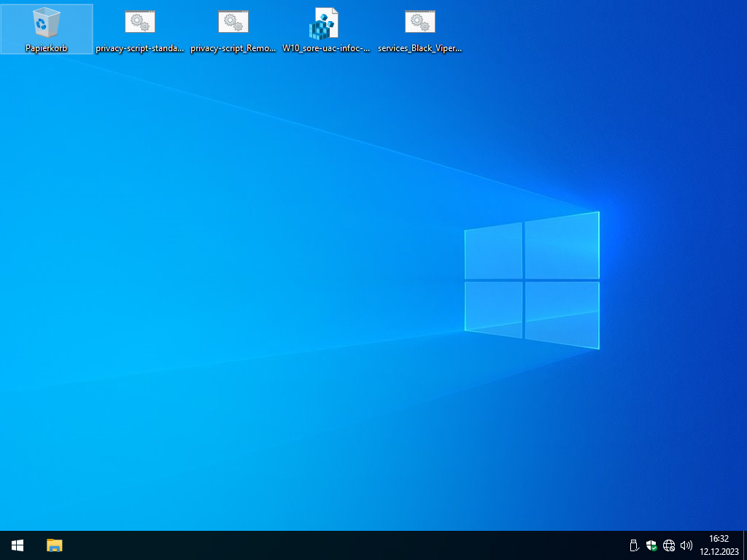Select the privacy-script_Remo... batch file icon
The height and width of the screenshot is (560, 747).
tap(233, 22)
